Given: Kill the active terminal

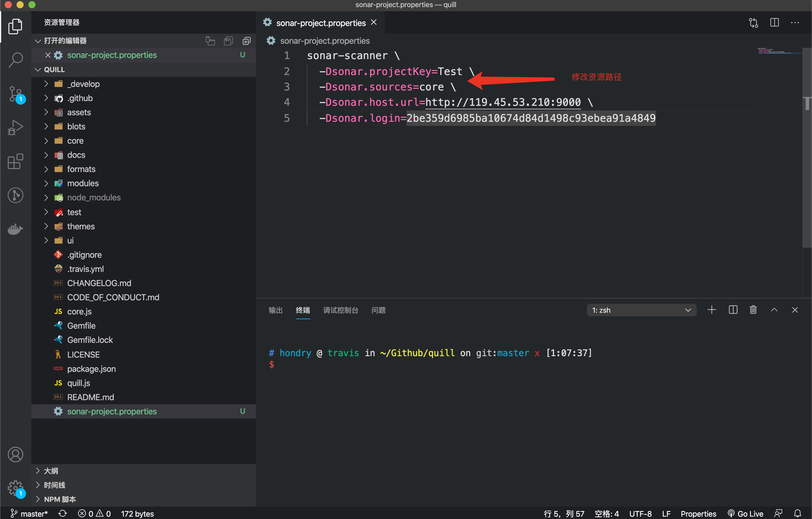Looking at the screenshot, I should pyautogui.click(x=753, y=309).
